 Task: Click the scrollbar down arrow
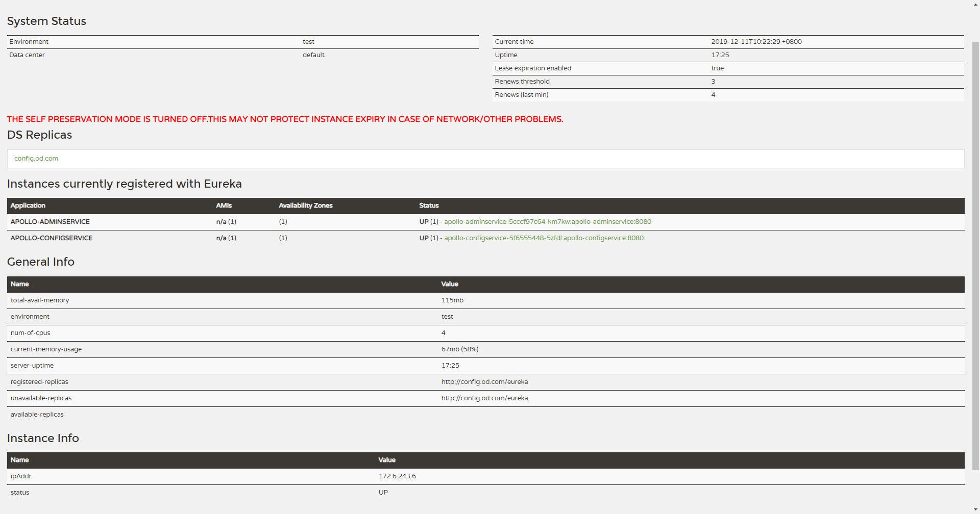(975, 509)
